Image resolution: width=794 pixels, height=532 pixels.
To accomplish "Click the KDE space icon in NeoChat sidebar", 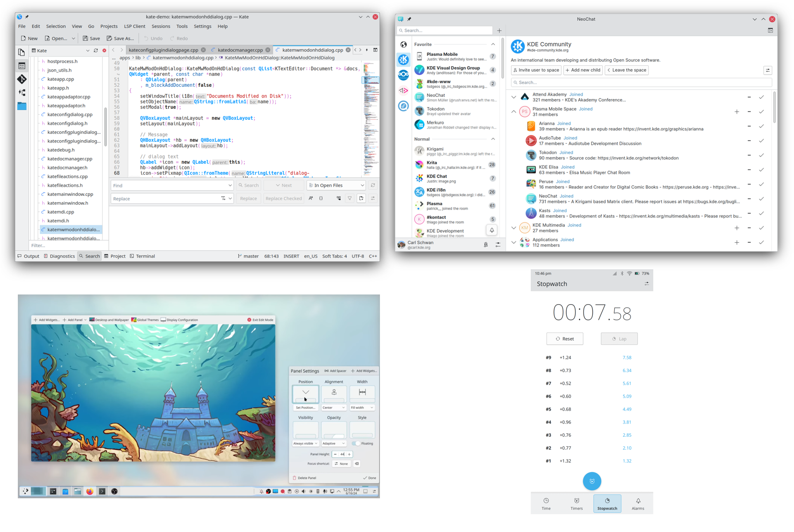I will click(404, 60).
